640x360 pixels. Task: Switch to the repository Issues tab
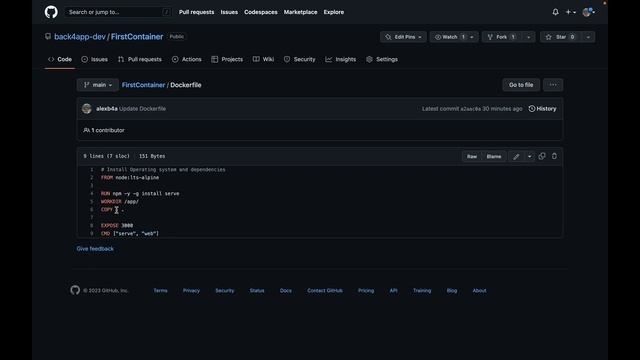[x=94, y=59]
